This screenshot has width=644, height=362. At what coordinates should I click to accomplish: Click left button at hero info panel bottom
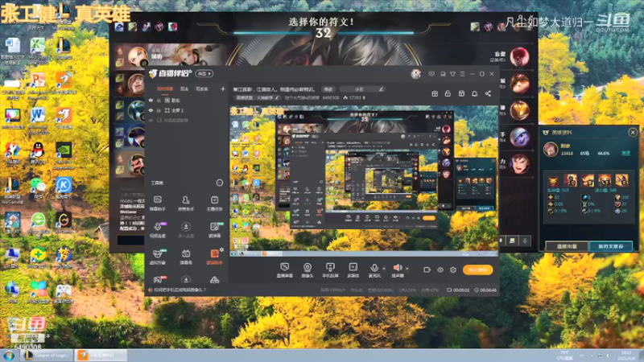(567, 246)
